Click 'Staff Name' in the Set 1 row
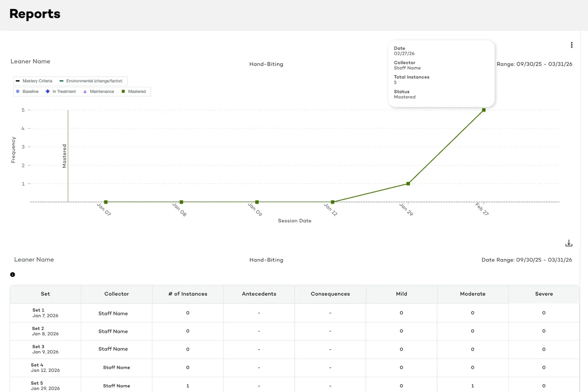Screen dimensions: 588x392 click(113, 314)
